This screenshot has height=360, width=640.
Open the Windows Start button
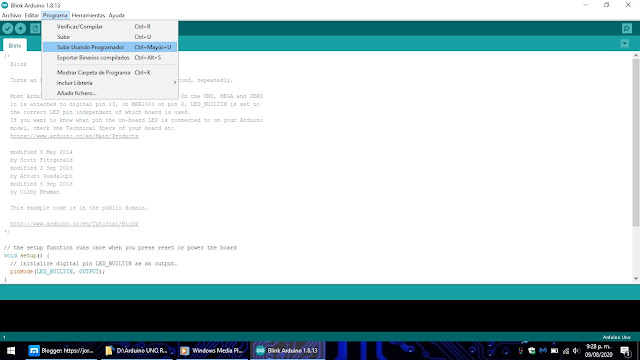tap(11, 351)
